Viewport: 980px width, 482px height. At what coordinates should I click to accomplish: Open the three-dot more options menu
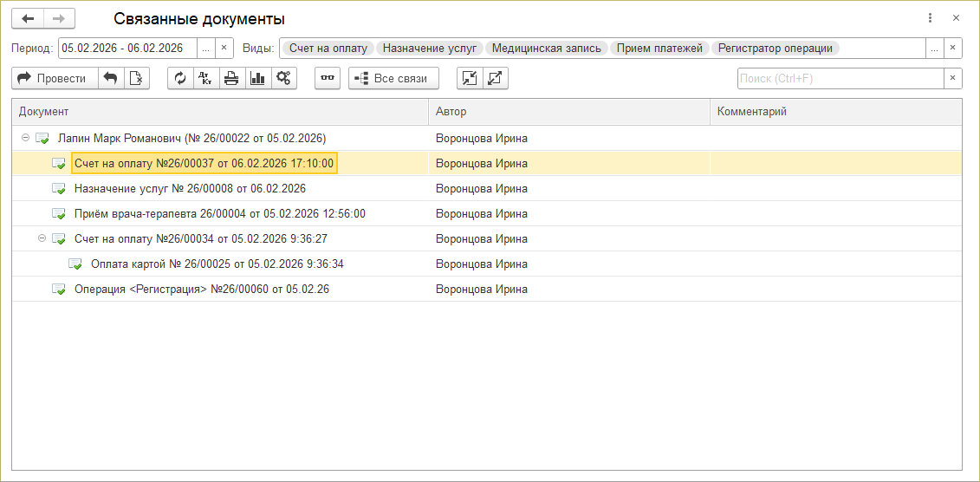(x=930, y=18)
